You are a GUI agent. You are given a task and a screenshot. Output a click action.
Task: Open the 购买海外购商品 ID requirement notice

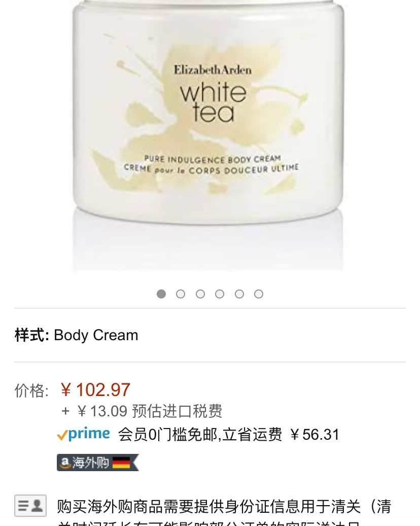(224, 511)
